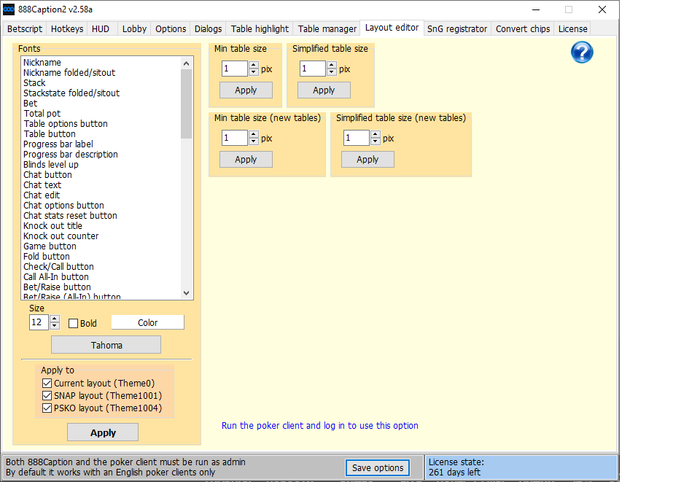
Task: Click the Simplified table size pix field
Action: [x=312, y=69]
